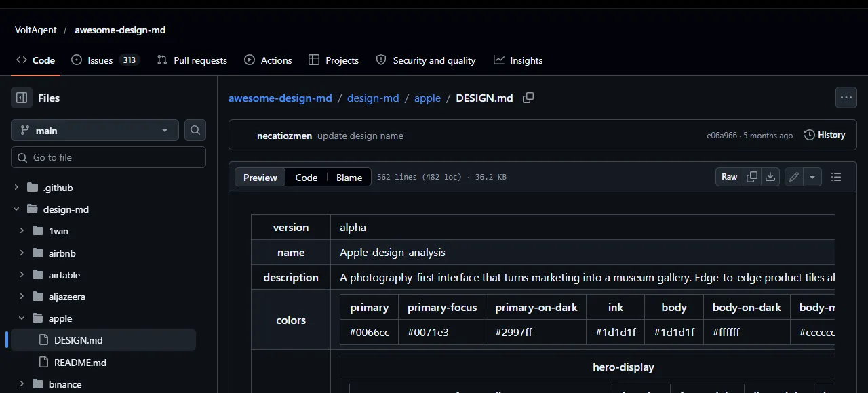Click the README.md file icon in tree
Image resolution: width=868 pixels, height=393 pixels.
pyautogui.click(x=44, y=363)
